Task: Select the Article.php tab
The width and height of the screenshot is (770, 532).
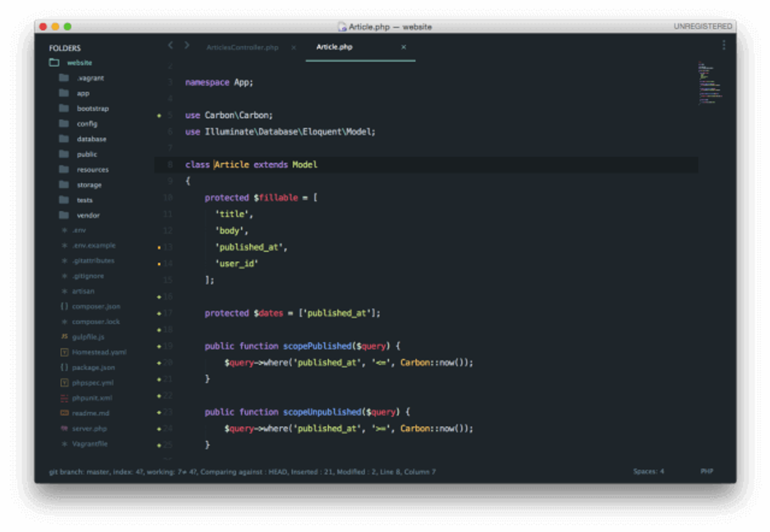Action: point(334,47)
